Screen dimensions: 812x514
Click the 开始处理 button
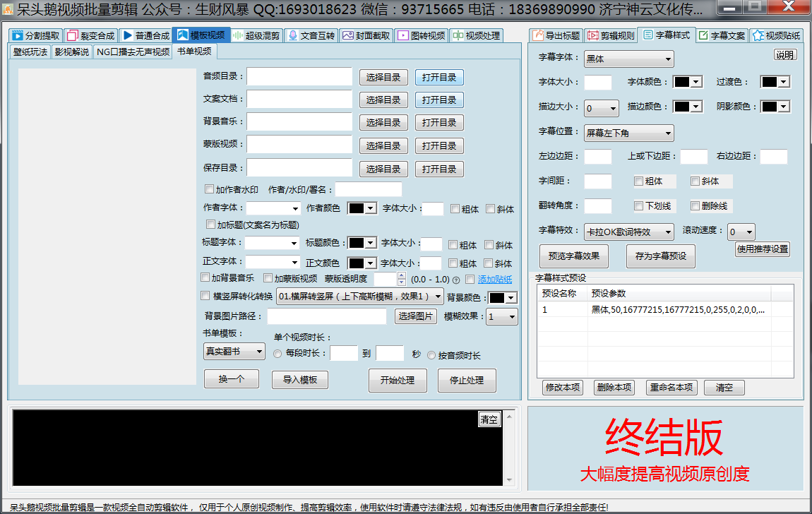pos(398,381)
